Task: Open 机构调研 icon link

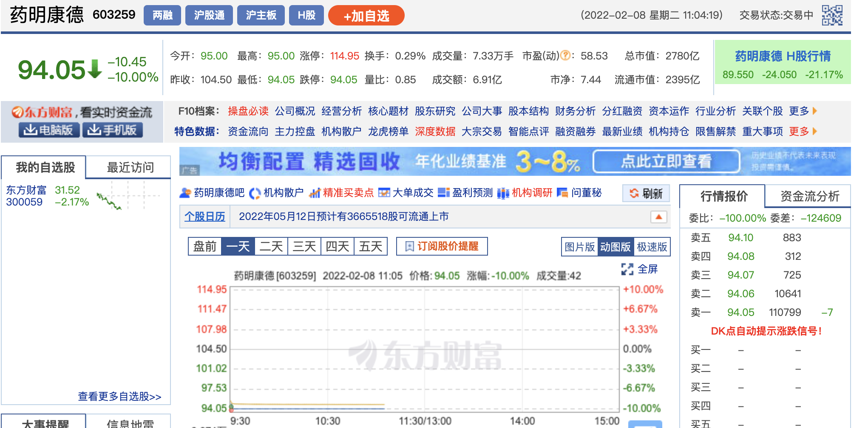Action: [525, 193]
